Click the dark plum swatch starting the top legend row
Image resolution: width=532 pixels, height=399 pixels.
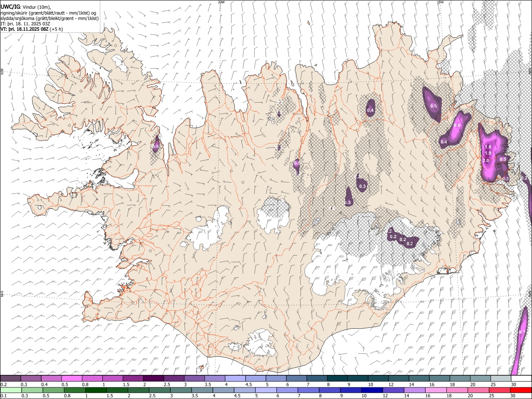[x=10, y=379]
